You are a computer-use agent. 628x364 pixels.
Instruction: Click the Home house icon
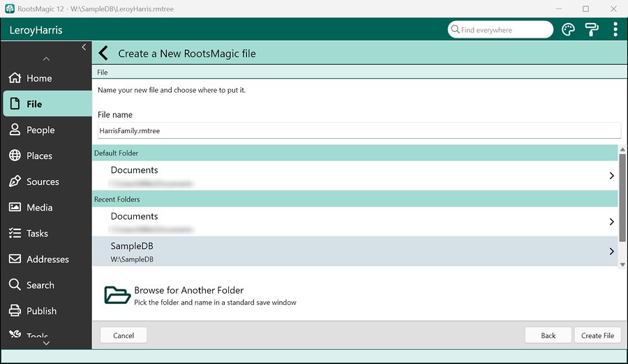15,77
